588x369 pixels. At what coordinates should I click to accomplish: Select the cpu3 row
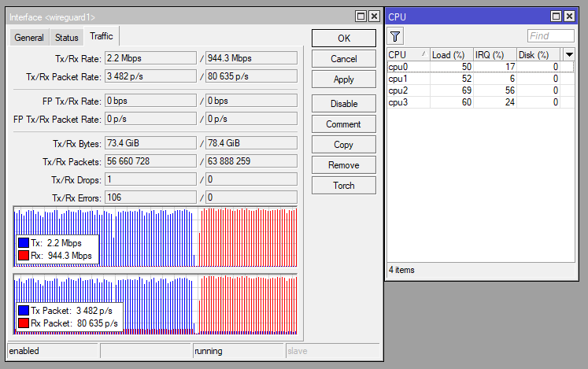[x=481, y=102]
